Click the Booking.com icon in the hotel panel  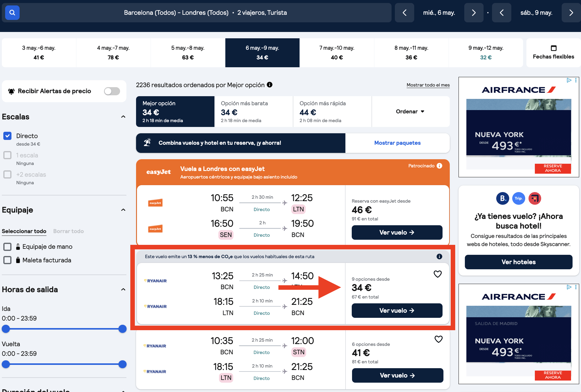click(502, 198)
